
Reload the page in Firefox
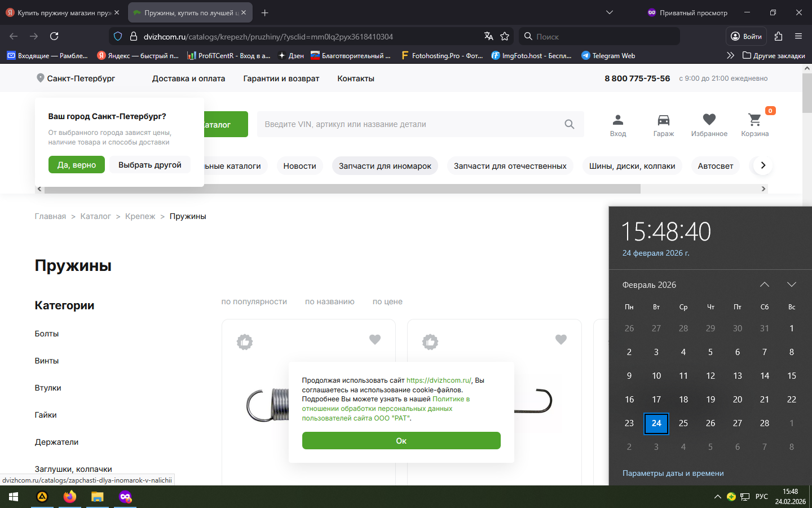click(x=54, y=36)
